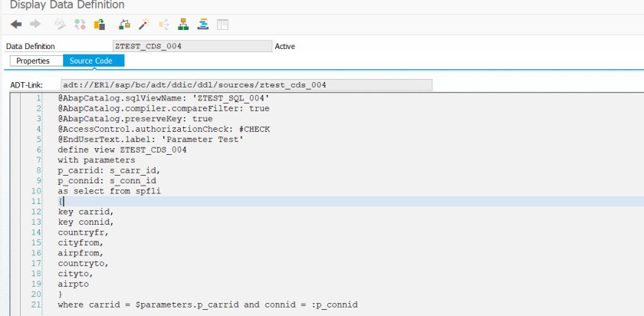Click the 'countryfr,' field line

84,232
